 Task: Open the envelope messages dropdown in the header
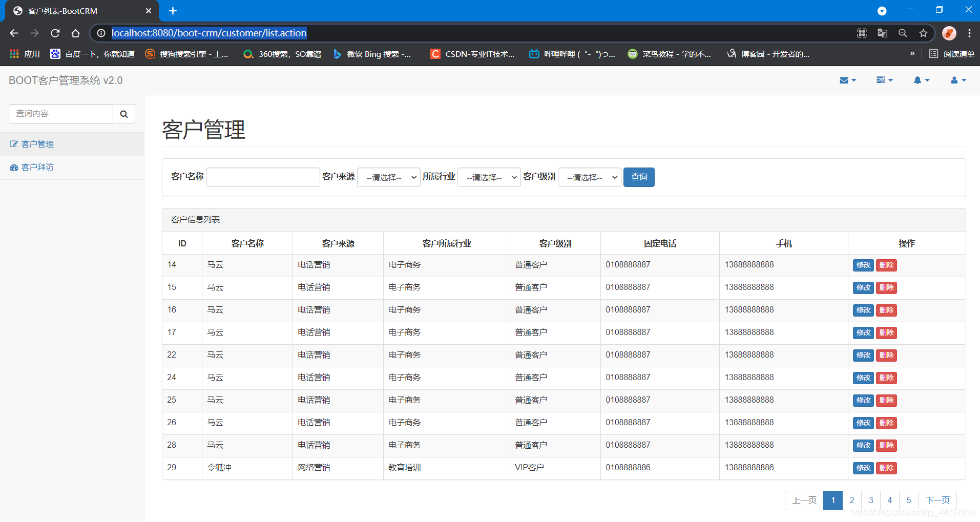848,80
